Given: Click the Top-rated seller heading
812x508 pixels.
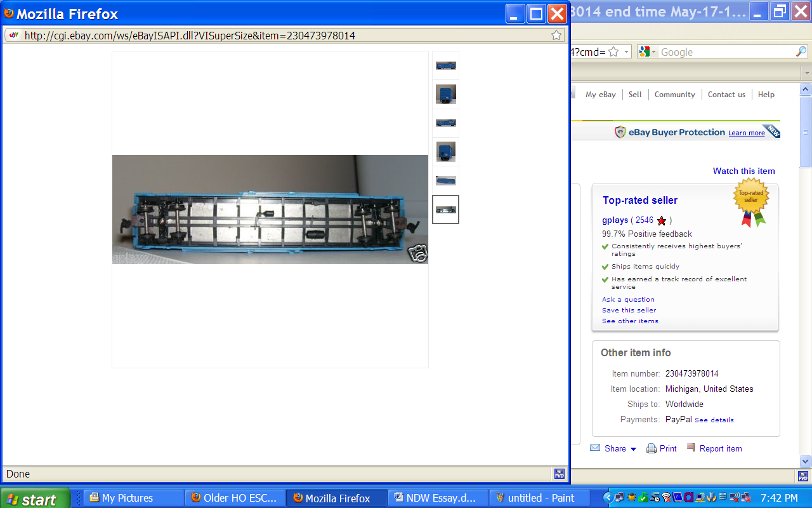Looking at the screenshot, I should (640, 201).
